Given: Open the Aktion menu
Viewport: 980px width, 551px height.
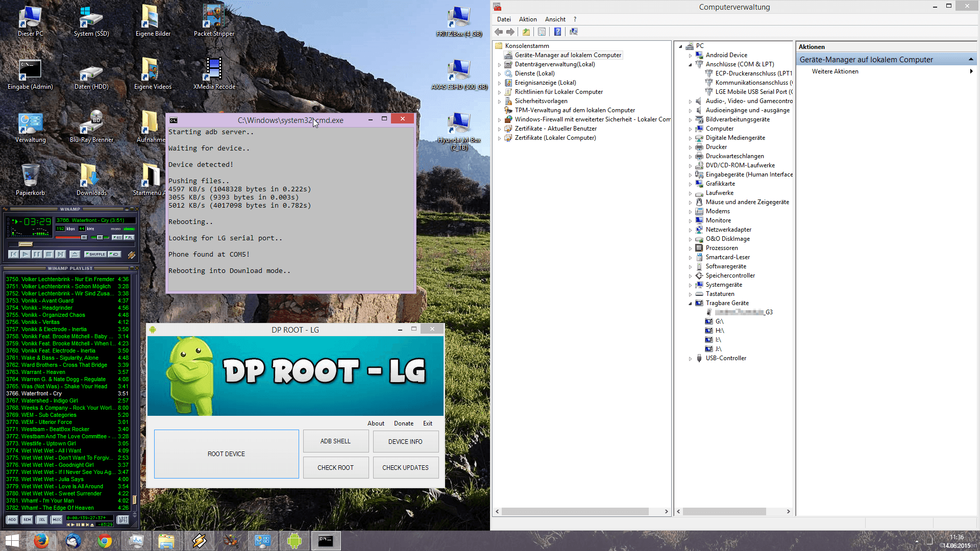Looking at the screenshot, I should pyautogui.click(x=528, y=19).
